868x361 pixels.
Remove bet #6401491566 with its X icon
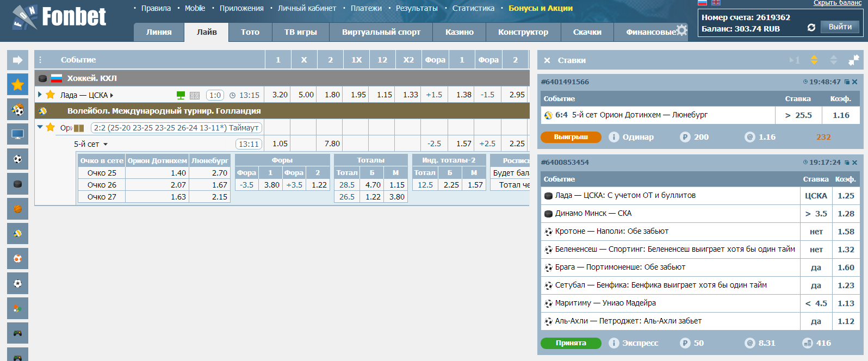click(854, 82)
